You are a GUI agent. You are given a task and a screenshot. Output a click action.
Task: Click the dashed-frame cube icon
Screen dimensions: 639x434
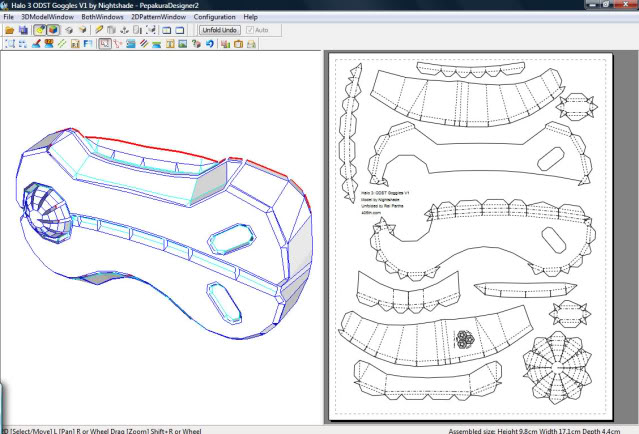click(151, 30)
